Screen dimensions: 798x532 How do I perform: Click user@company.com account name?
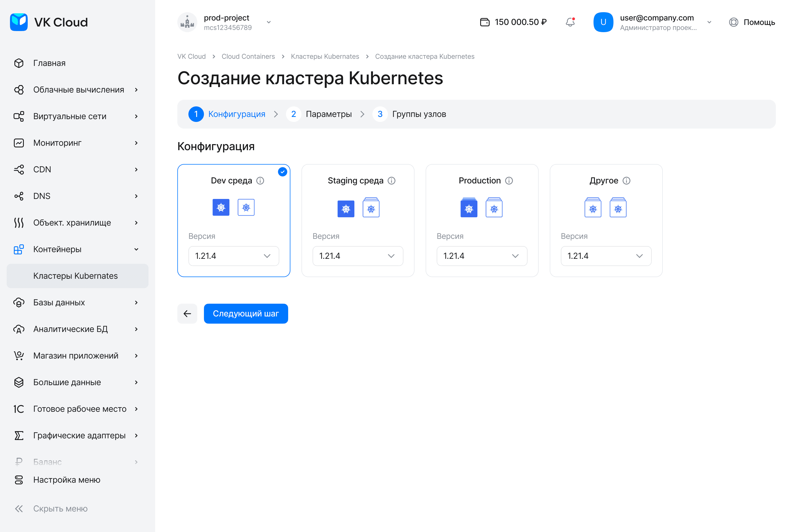click(x=657, y=18)
